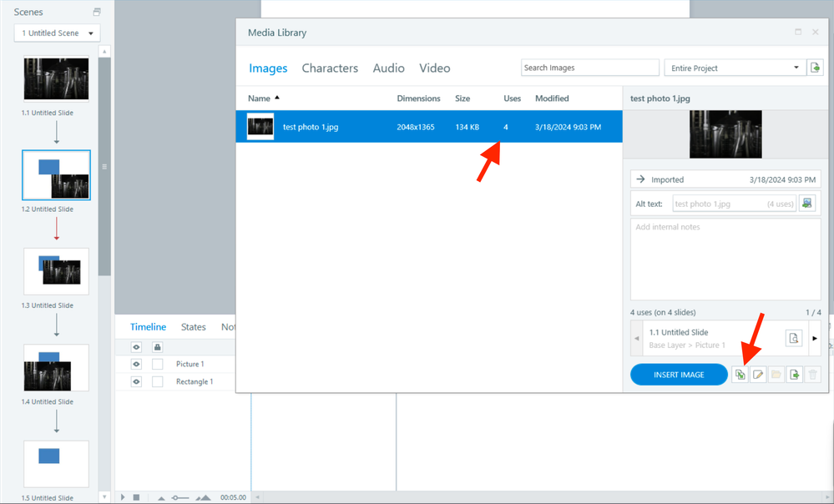Click the Play button in timeline

[123, 497]
